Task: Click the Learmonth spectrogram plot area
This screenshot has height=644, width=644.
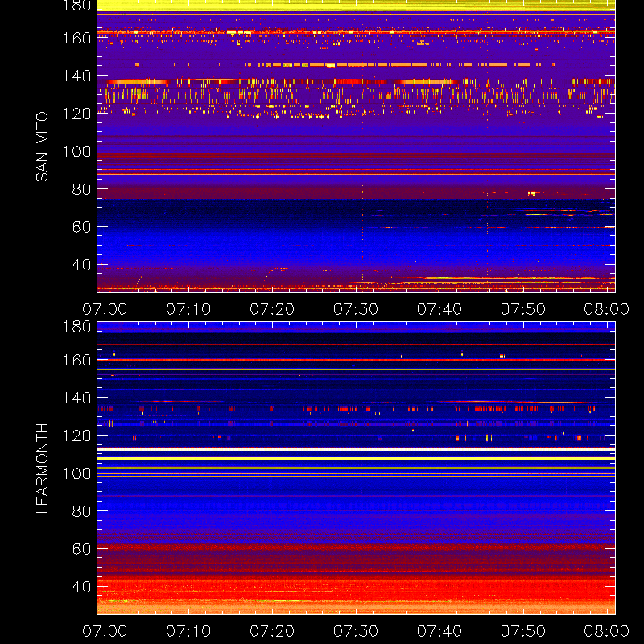Action: 356,469
